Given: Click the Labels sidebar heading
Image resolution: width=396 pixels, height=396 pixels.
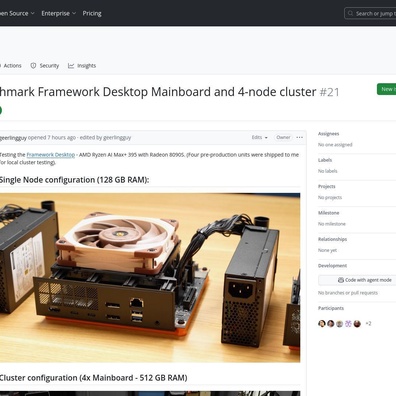Looking at the screenshot, I should coord(325,160).
